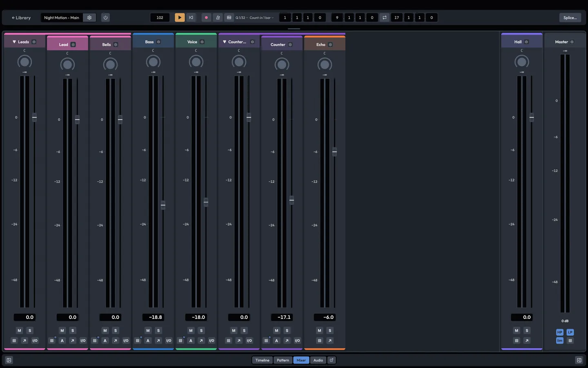The image size is (588, 368).
Task: Select the Mixer tab
Action: coord(301,360)
